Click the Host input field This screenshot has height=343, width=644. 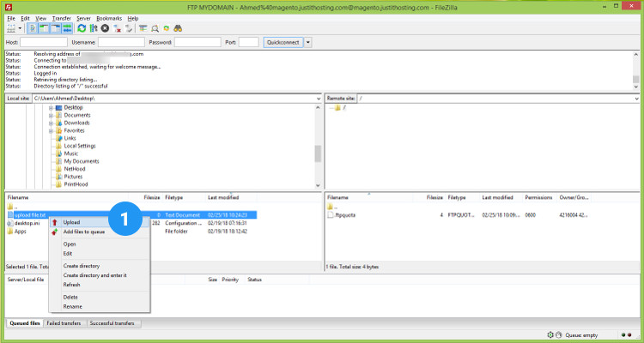click(44, 42)
